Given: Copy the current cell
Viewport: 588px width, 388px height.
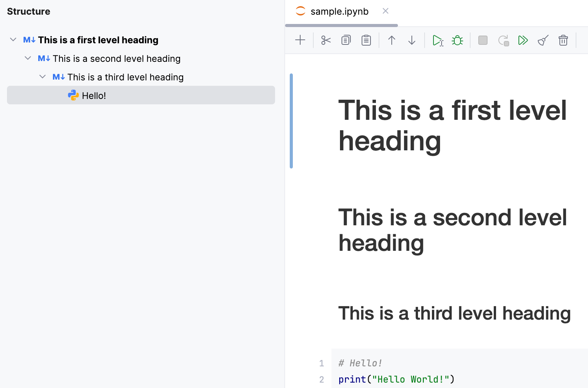Looking at the screenshot, I should point(346,40).
